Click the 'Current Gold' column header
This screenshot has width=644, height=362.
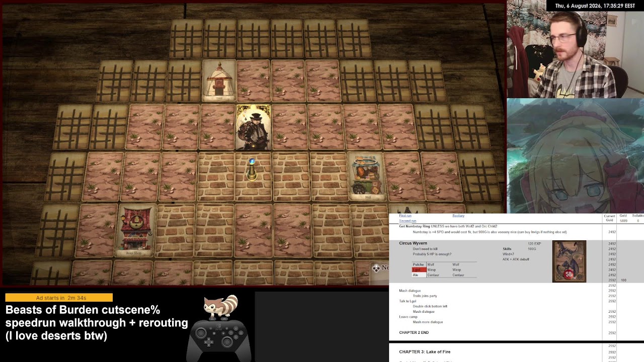click(x=609, y=218)
